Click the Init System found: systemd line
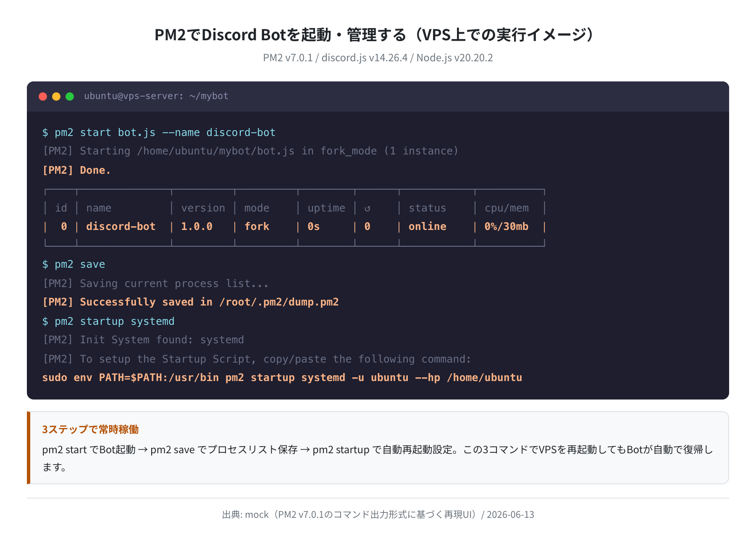756x538 pixels. (143, 340)
